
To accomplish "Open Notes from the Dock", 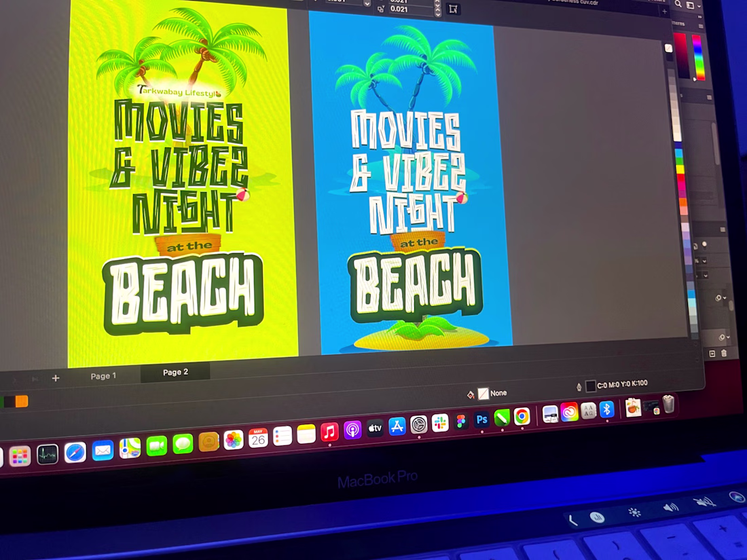I will [x=306, y=434].
